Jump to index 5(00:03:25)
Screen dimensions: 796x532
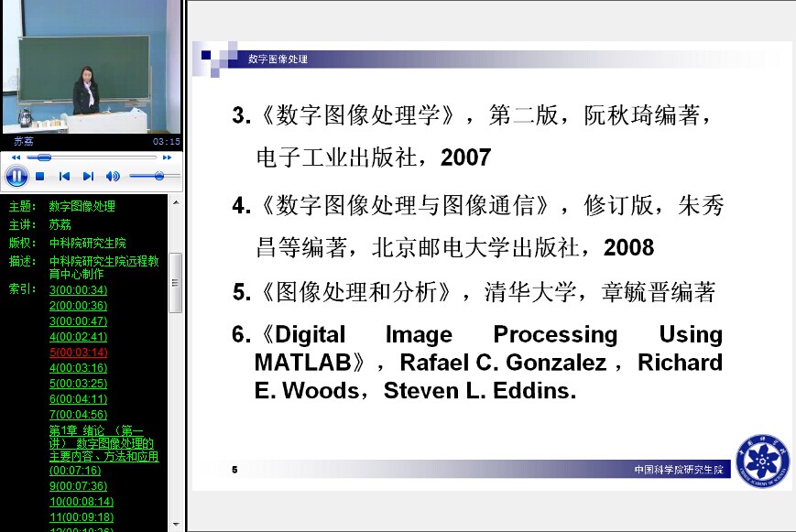[x=78, y=384]
